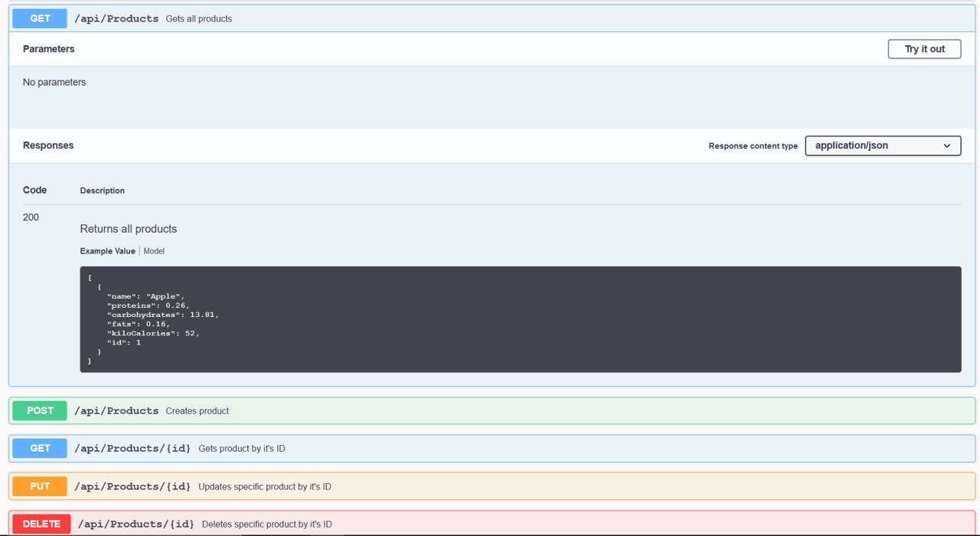This screenshot has width=980, height=536.
Task: Click the 'No parameters' text
Action: click(x=54, y=82)
